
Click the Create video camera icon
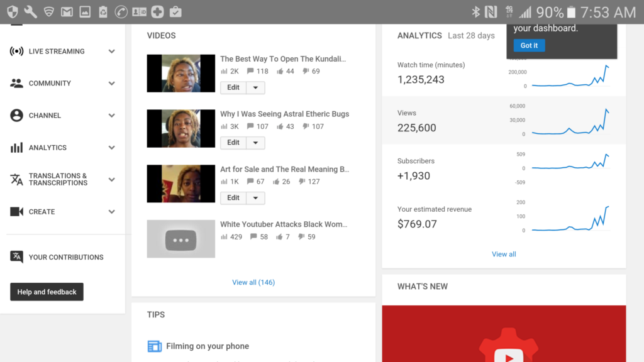(x=16, y=211)
